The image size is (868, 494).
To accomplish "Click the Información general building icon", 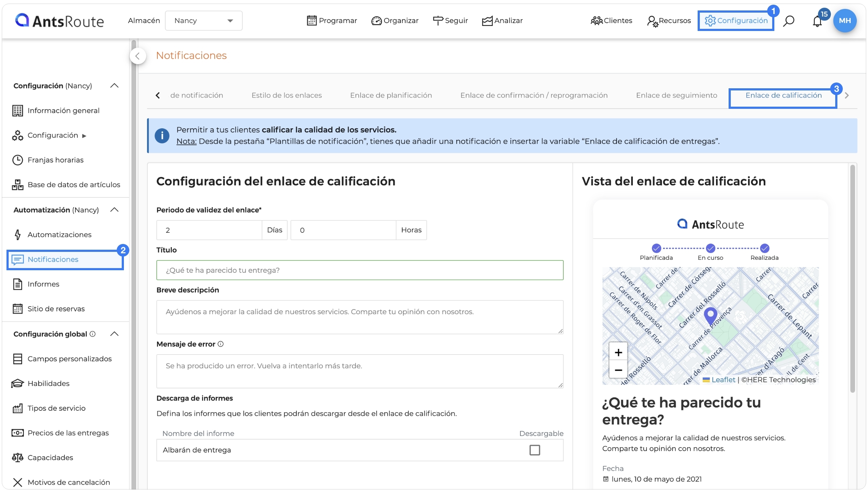I will point(18,111).
